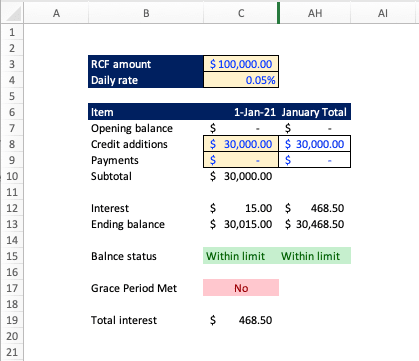
Task: Click the Daily rate 0.05% cell
Action: point(241,80)
